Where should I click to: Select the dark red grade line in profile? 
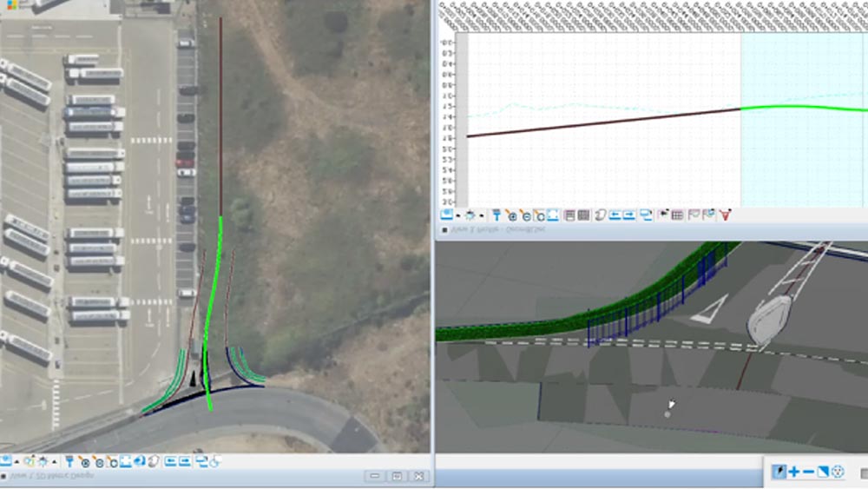(x=603, y=122)
